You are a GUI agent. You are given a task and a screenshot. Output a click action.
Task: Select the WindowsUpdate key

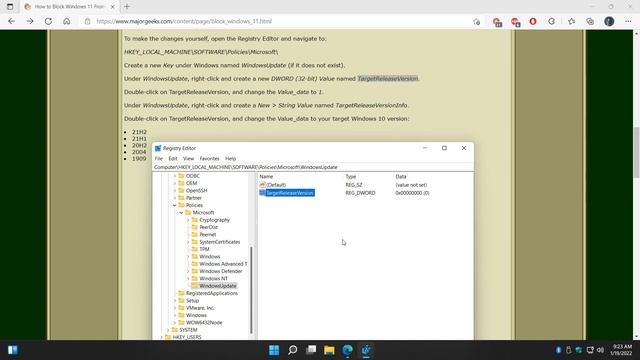click(218, 286)
